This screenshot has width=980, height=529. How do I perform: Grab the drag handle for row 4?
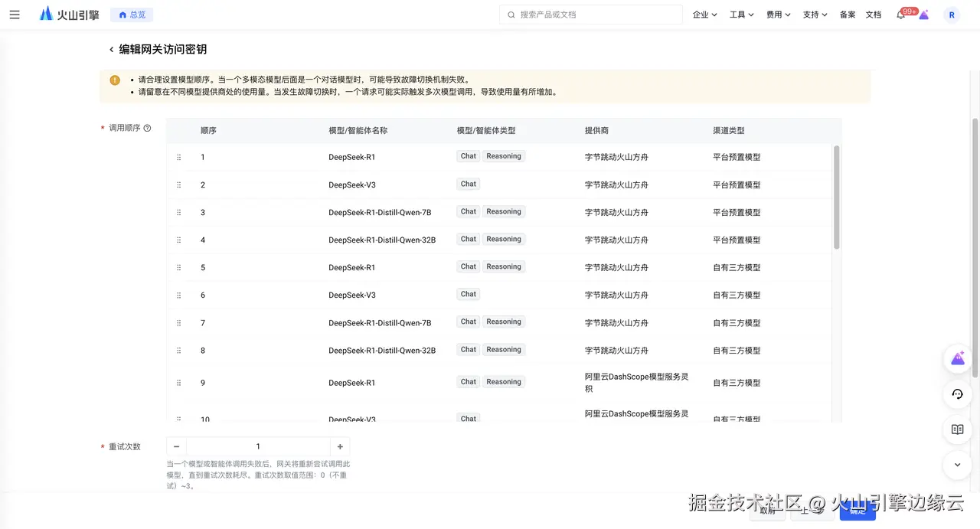coord(179,240)
